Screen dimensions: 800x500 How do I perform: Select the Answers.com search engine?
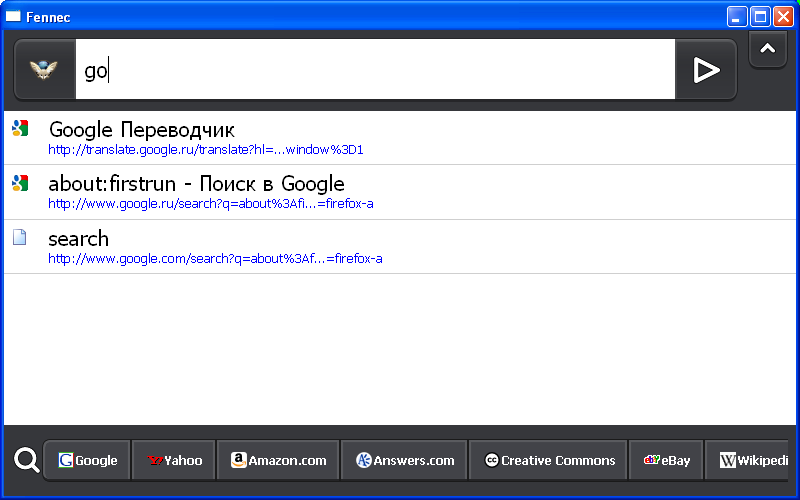coord(405,461)
